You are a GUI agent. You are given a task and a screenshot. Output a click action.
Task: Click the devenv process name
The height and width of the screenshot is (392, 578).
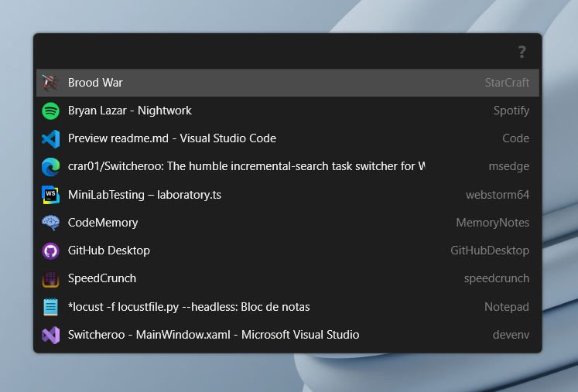(x=511, y=335)
